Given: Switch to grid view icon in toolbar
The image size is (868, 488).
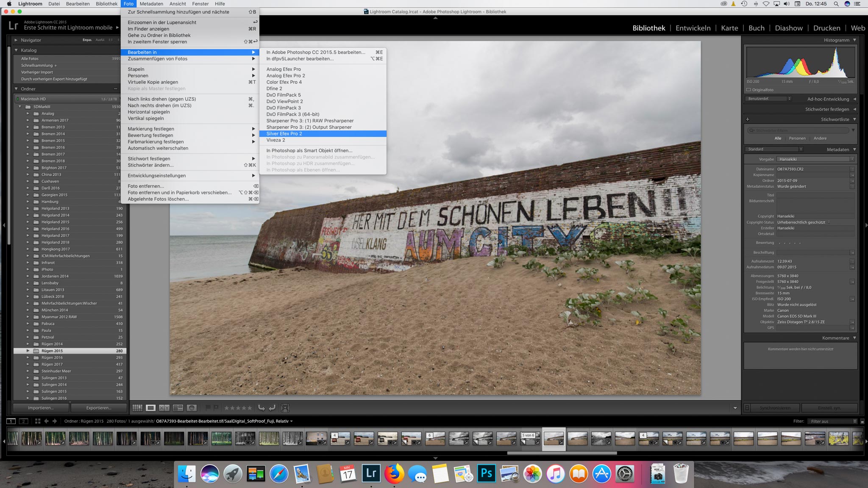Looking at the screenshot, I should (x=137, y=408).
